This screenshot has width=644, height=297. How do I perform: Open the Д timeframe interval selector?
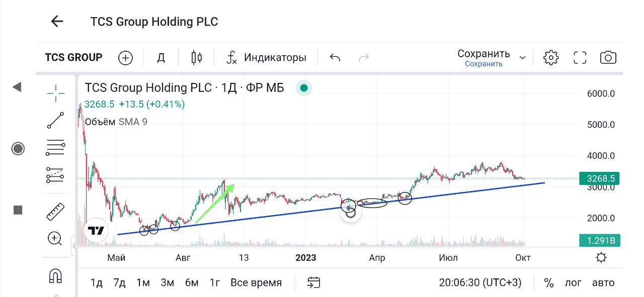click(x=161, y=58)
